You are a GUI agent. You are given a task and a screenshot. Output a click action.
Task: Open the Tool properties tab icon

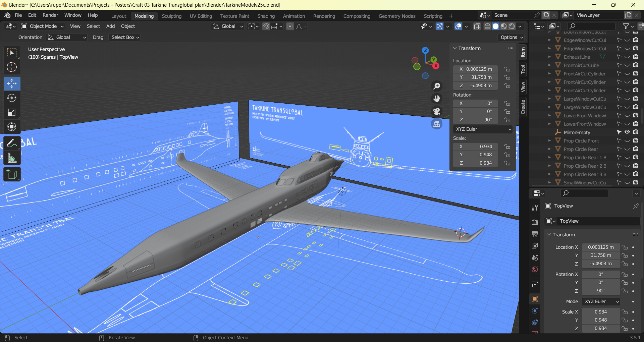click(535, 208)
